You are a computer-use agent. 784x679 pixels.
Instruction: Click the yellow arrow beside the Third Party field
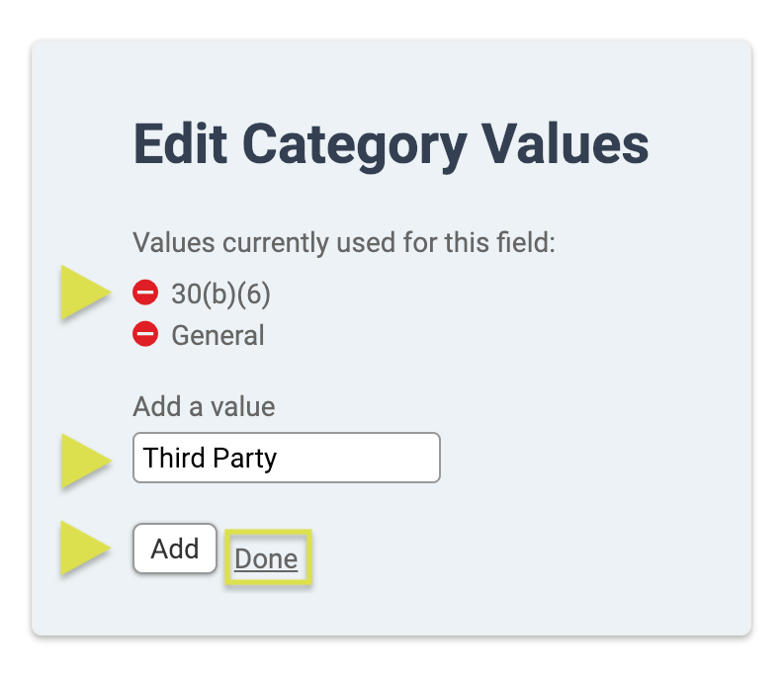click(x=85, y=461)
